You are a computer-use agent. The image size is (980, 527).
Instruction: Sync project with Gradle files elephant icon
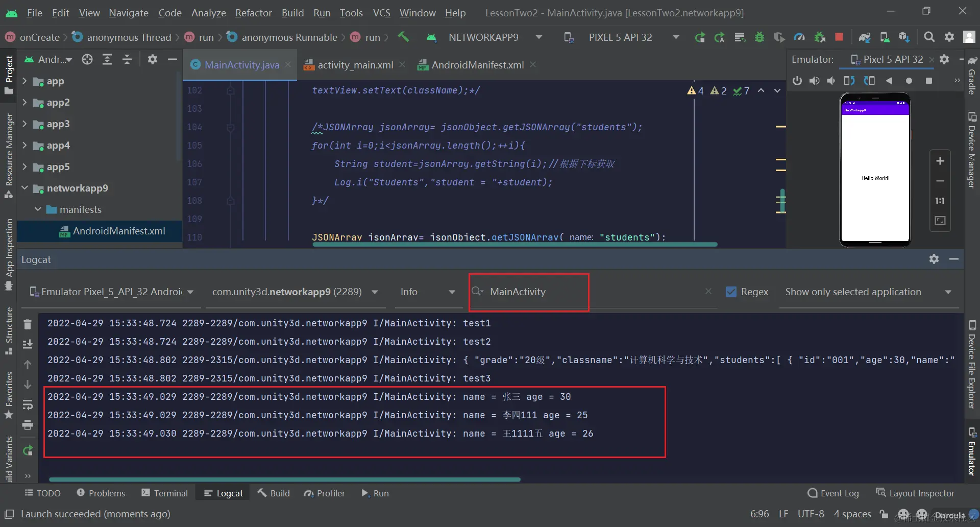click(x=865, y=37)
